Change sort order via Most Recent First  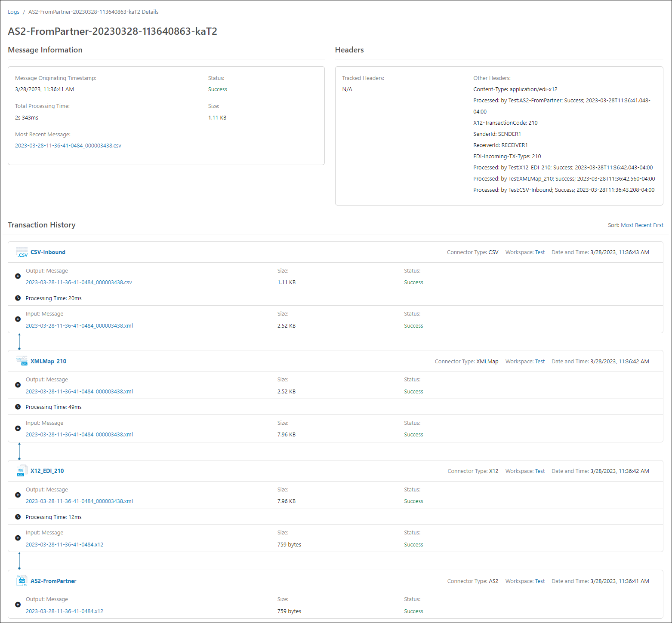pos(641,225)
